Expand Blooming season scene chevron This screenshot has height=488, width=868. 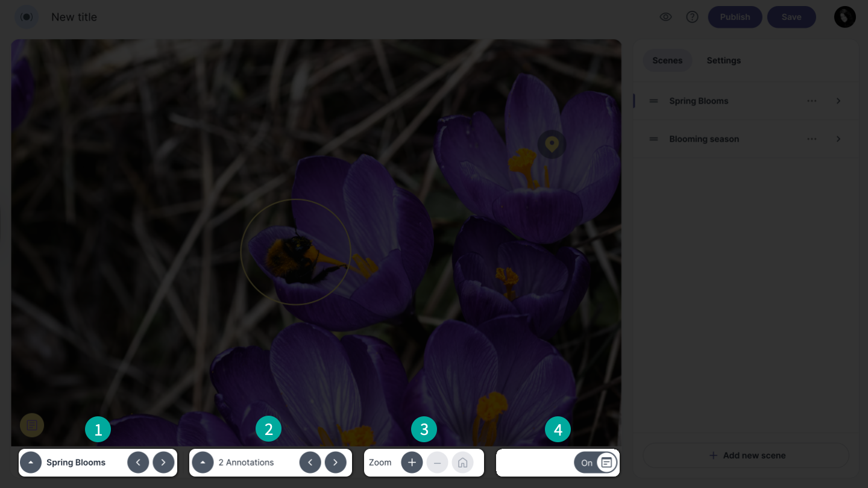(x=838, y=139)
